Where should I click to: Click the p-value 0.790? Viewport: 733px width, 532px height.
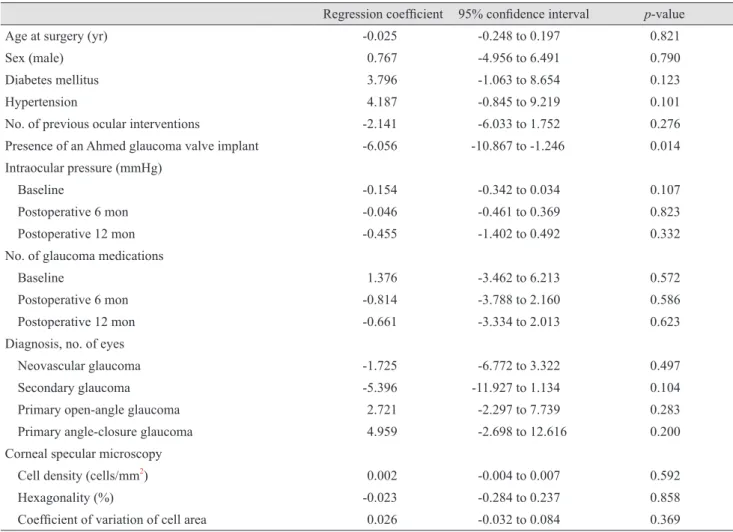point(665,58)
